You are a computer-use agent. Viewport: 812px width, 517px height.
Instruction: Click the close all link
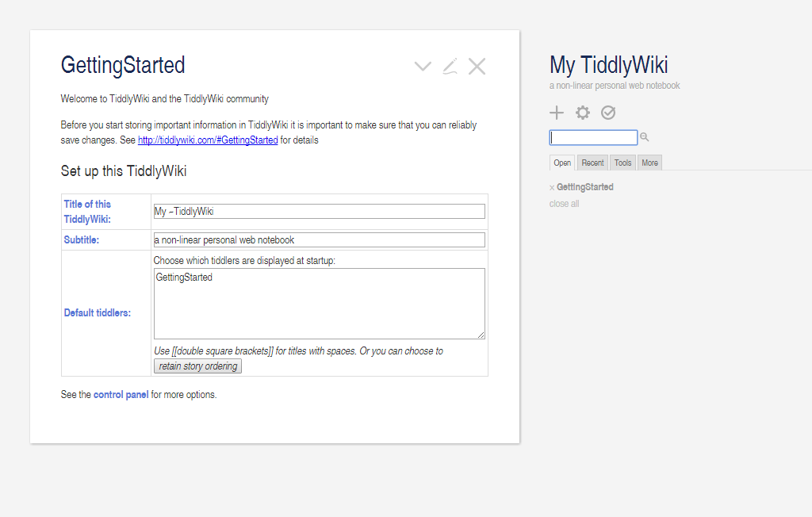click(564, 204)
